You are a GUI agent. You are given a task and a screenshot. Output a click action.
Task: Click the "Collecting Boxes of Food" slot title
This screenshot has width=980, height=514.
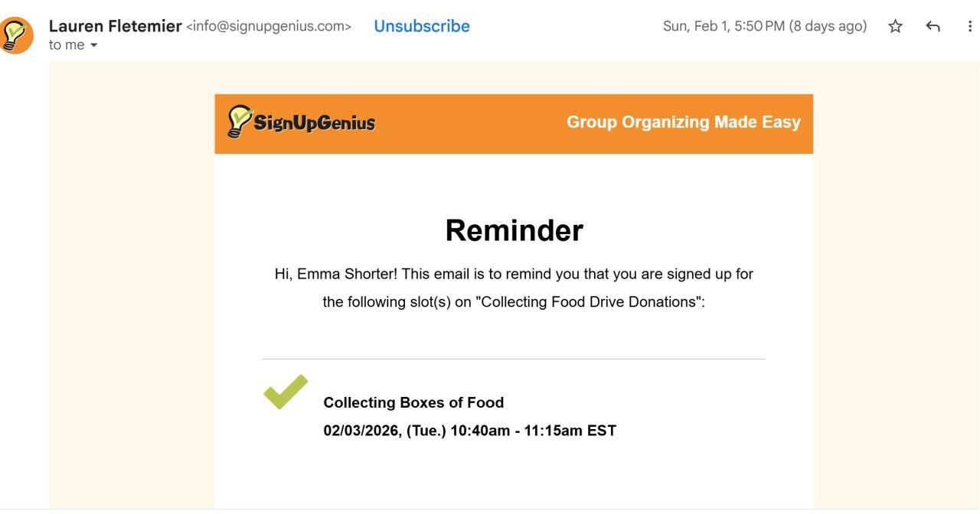tap(413, 402)
